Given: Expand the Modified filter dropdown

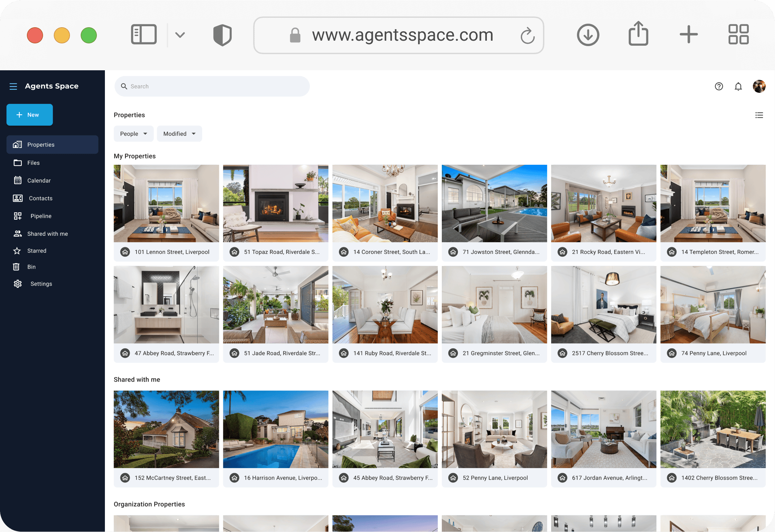Looking at the screenshot, I should tap(179, 134).
